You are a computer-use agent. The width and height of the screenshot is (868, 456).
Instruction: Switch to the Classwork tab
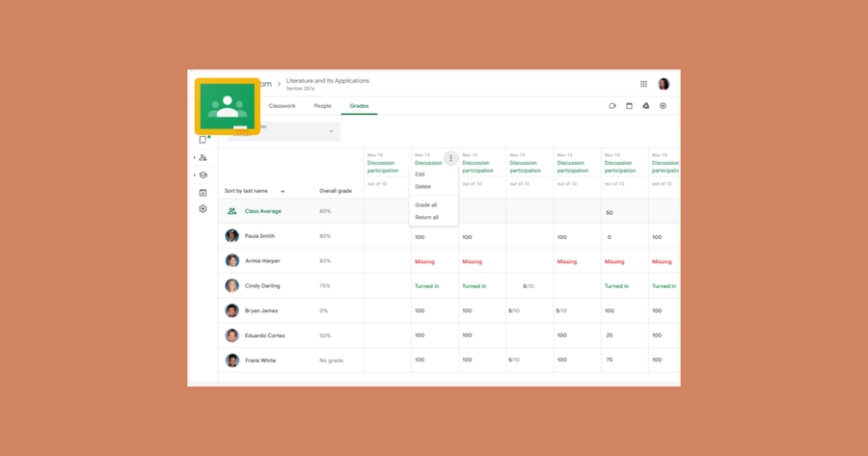click(283, 106)
